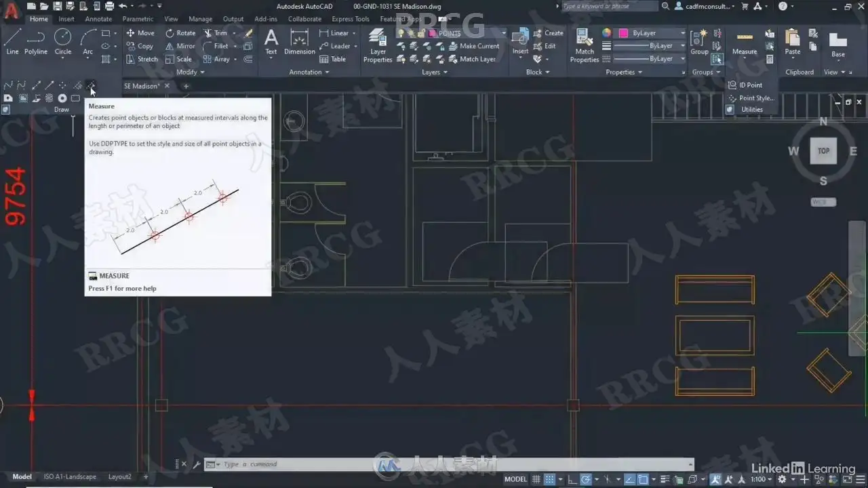Screen dimensions: 868x488
Task: Choose the Mirror tool
Action: click(180, 46)
